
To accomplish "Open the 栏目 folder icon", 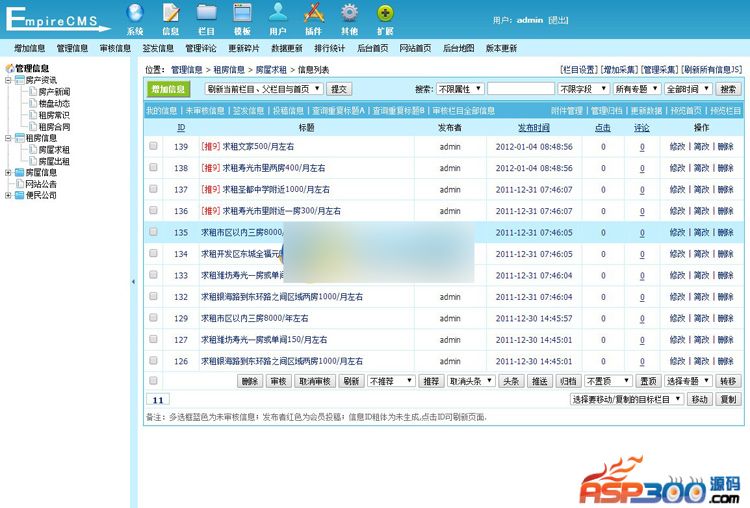I will (x=207, y=13).
